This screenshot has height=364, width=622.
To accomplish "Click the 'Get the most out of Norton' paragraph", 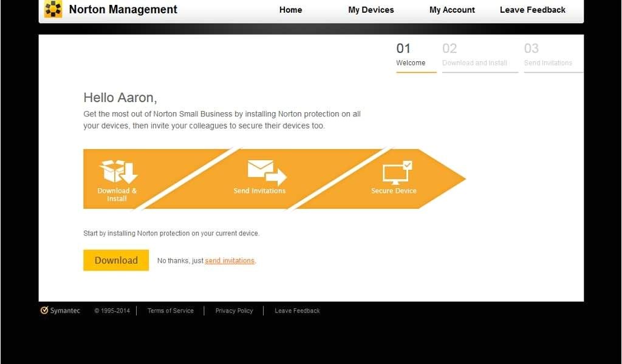I will (222, 120).
